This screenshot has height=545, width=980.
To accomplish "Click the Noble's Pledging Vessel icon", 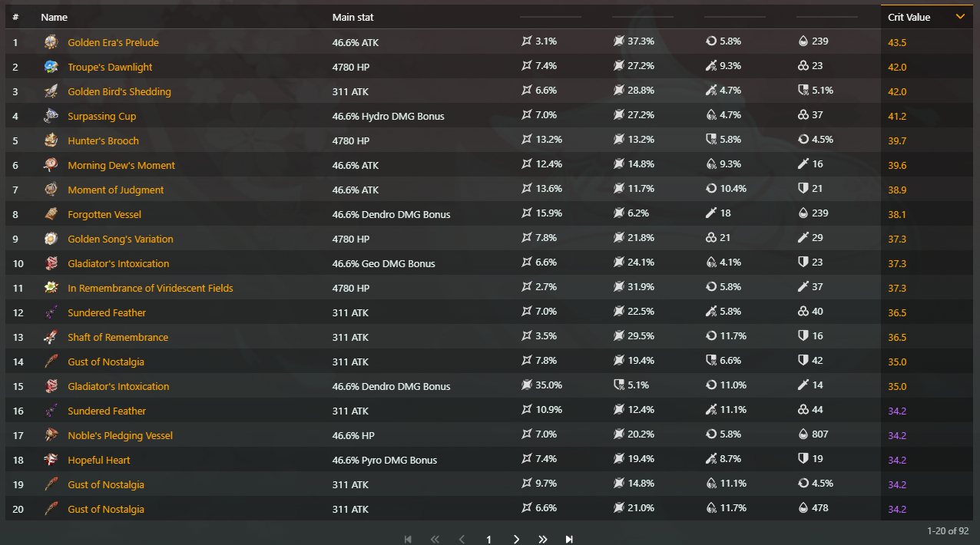I will tap(51, 435).
